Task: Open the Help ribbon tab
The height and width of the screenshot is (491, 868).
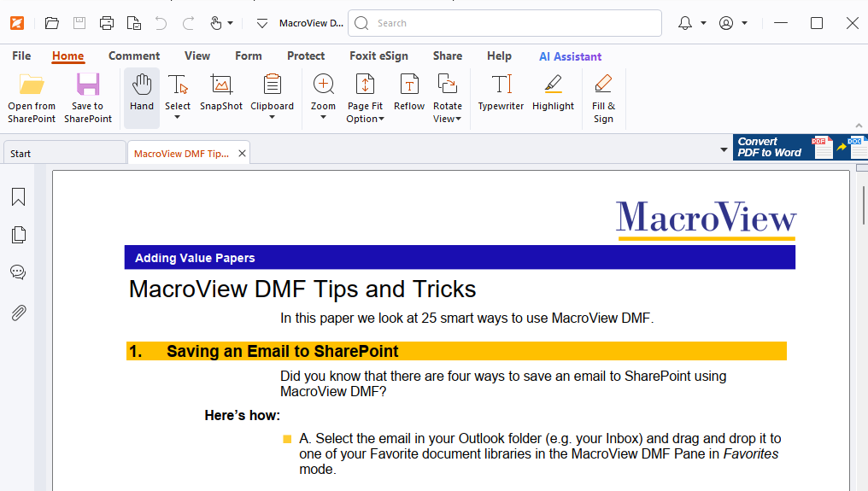Action: click(499, 56)
